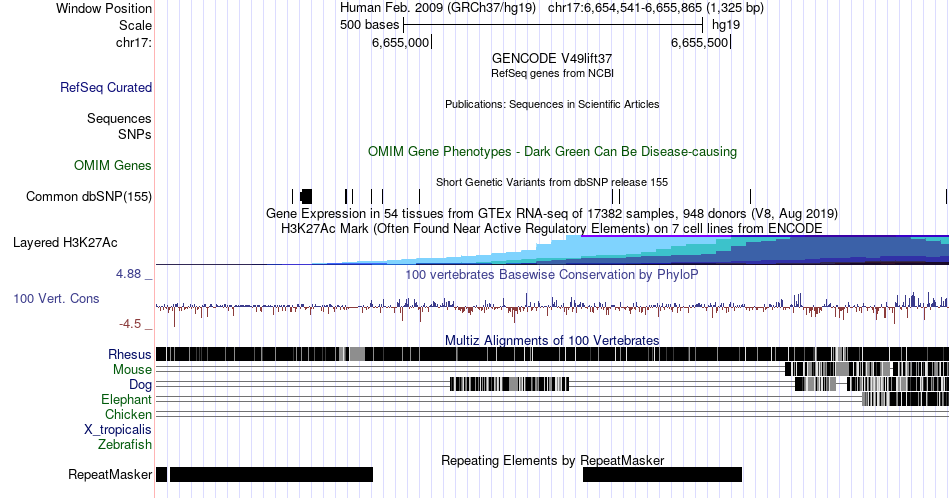
Task: Select the Mouse alignment row label
Action: coord(132,370)
